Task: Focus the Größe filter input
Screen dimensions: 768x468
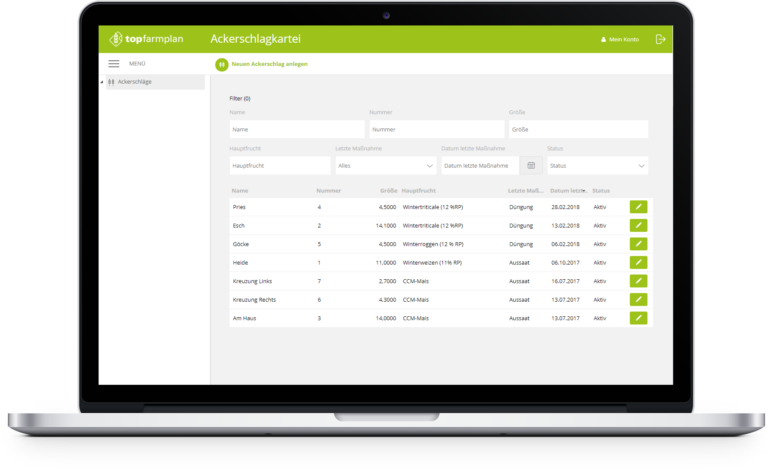Action: tap(578, 129)
